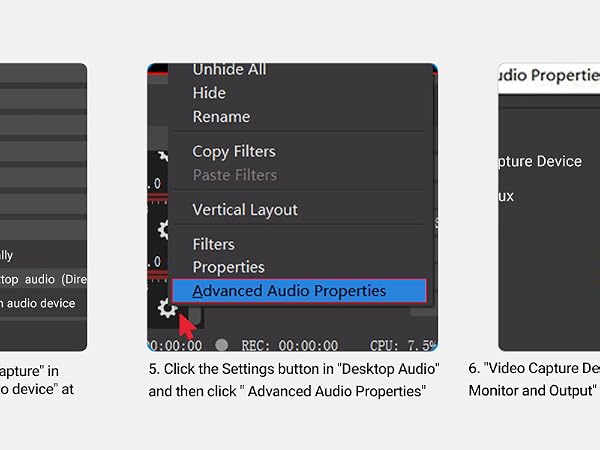The height and width of the screenshot is (450, 600).
Task: Click the red arrow cursor graphic
Action: coord(187,326)
